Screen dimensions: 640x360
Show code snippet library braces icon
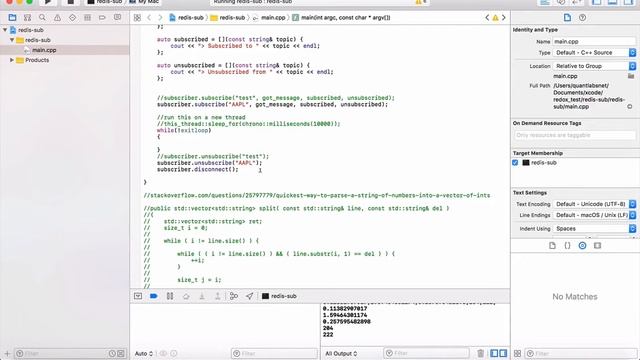[567, 246]
